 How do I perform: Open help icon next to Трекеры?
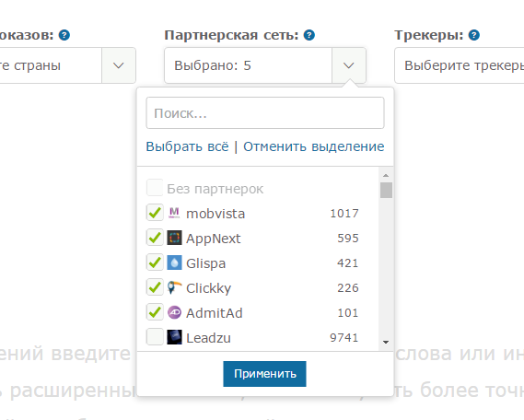point(474,35)
